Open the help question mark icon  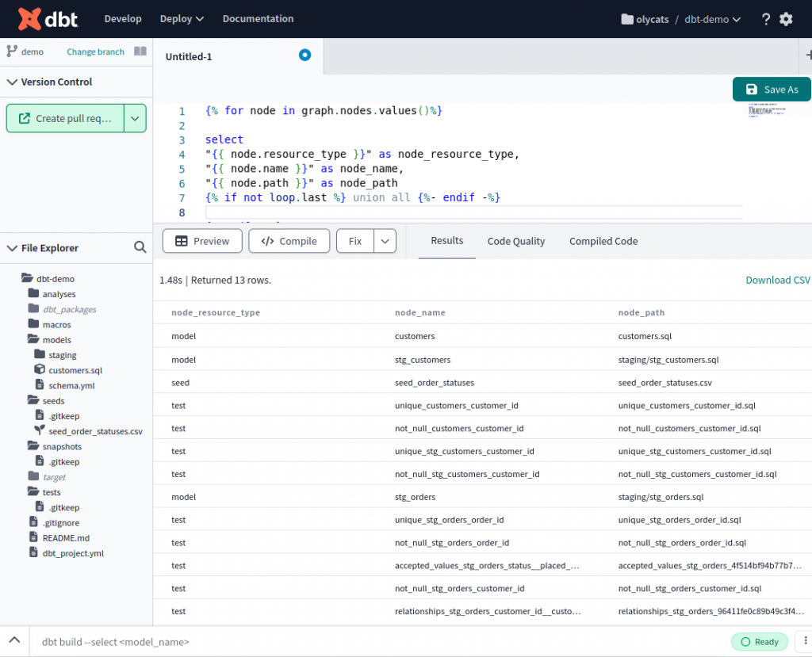[766, 19]
